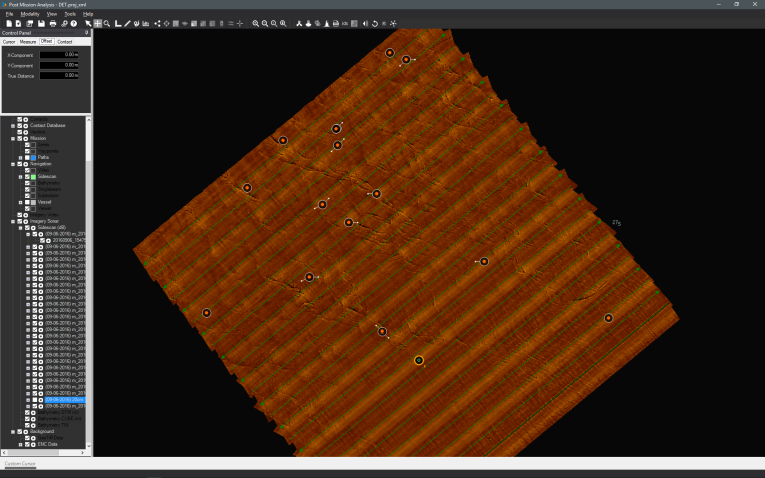This screenshot has width=765, height=478.
Task: Click the Print toolbar icon
Action: [53, 23]
